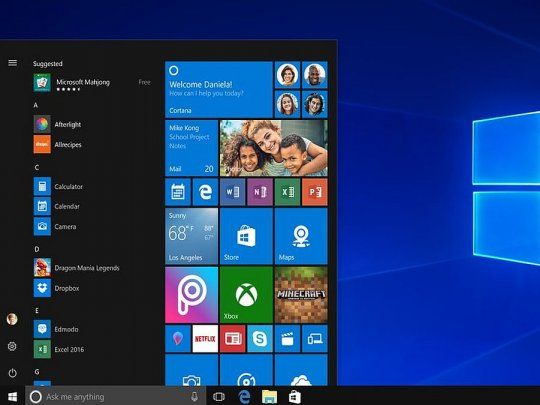Open the PowerPoint tile

pyautogui.click(x=315, y=192)
